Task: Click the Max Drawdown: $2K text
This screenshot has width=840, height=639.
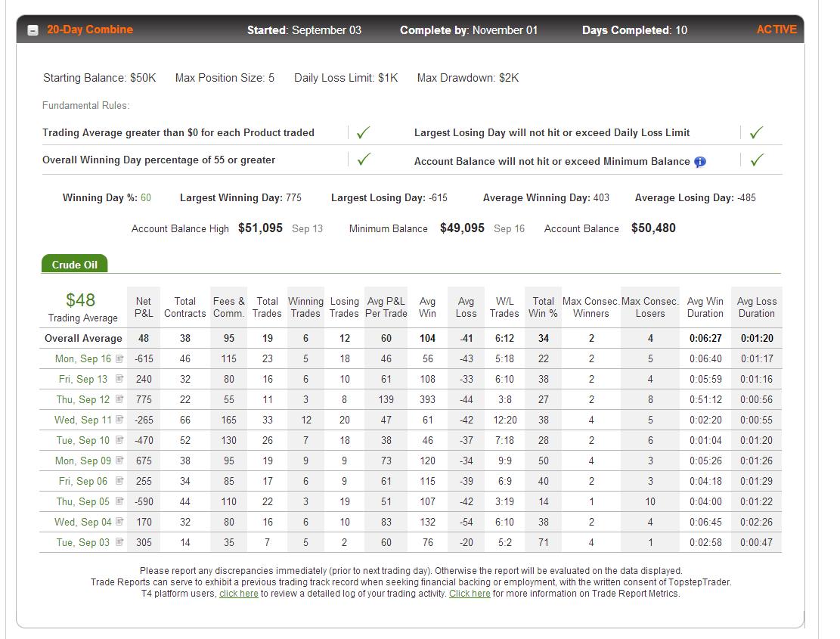Action: click(x=468, y=78)
